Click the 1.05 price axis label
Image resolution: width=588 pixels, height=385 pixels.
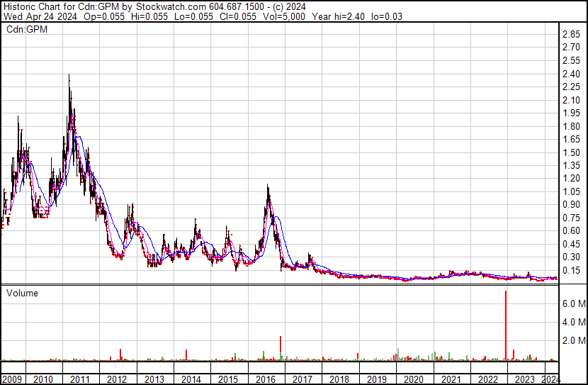coord(571,191)
